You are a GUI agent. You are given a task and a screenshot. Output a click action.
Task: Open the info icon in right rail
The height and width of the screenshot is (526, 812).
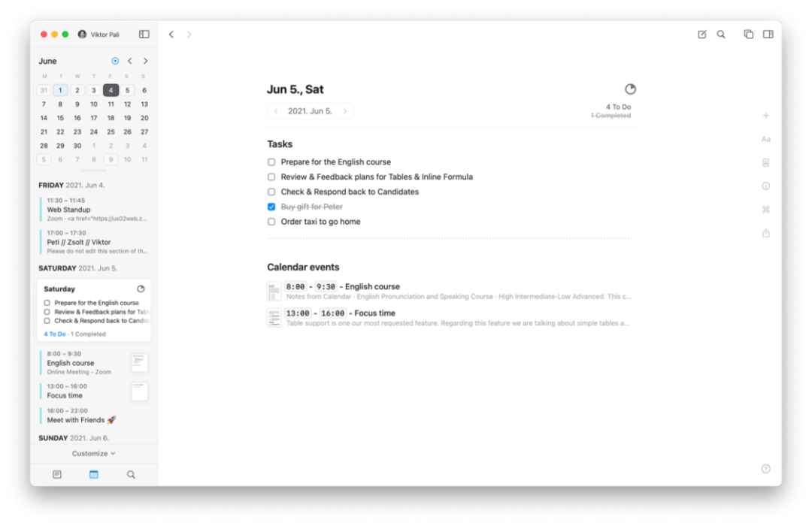[766, 186]
